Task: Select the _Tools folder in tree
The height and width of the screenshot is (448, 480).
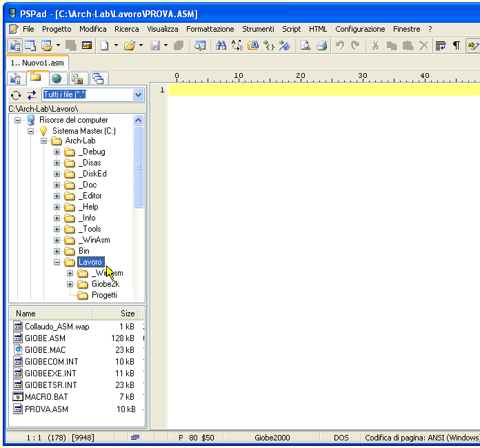Action: 90,229
